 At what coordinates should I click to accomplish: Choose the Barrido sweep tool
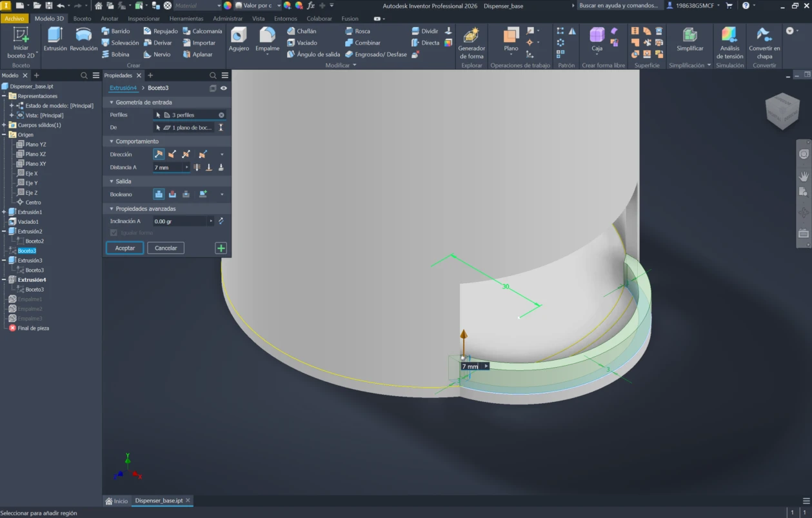(115, 31)
